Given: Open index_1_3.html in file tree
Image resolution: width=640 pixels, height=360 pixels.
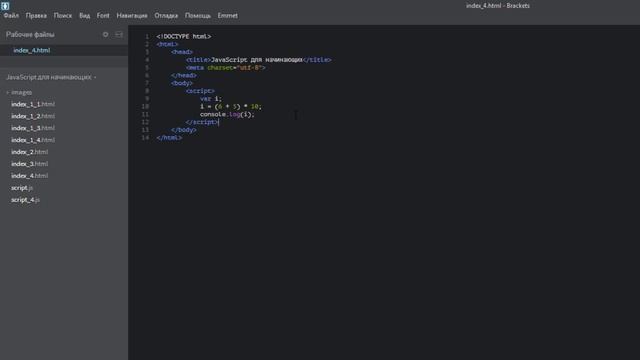Looking at the screenshot, I should pyautogui.click(x=33, y=128).
